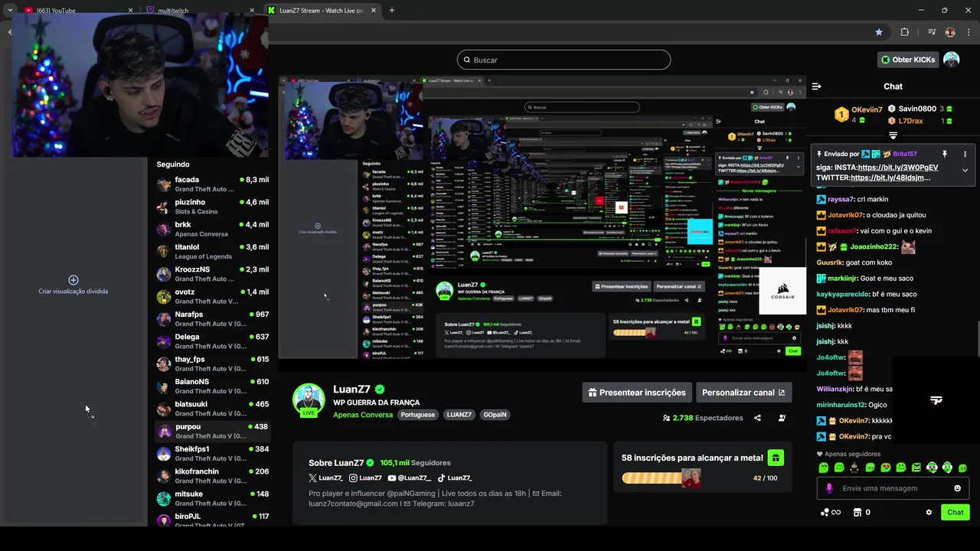Collapse the chat panel with the arrow icon
Viewport: 980px width, 551px height.
click(x=816, y=86)
